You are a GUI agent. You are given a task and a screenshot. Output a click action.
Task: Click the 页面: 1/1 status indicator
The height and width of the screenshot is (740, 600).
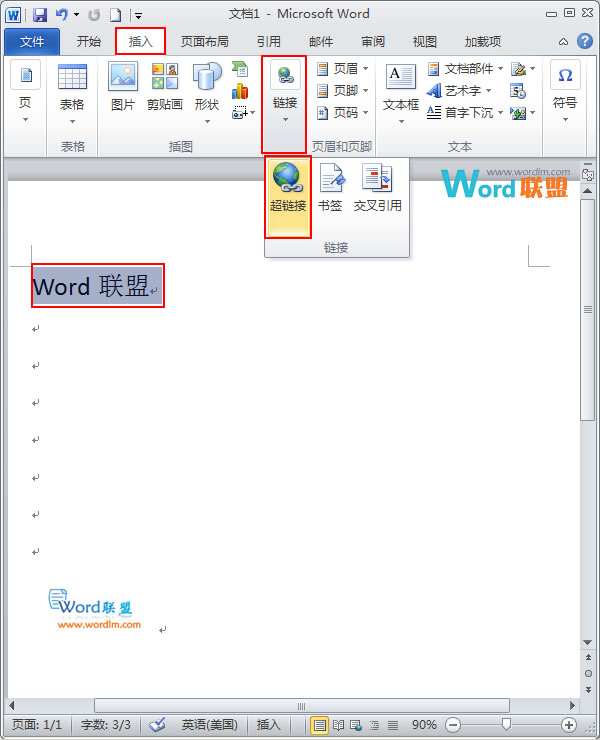(37, 724)
